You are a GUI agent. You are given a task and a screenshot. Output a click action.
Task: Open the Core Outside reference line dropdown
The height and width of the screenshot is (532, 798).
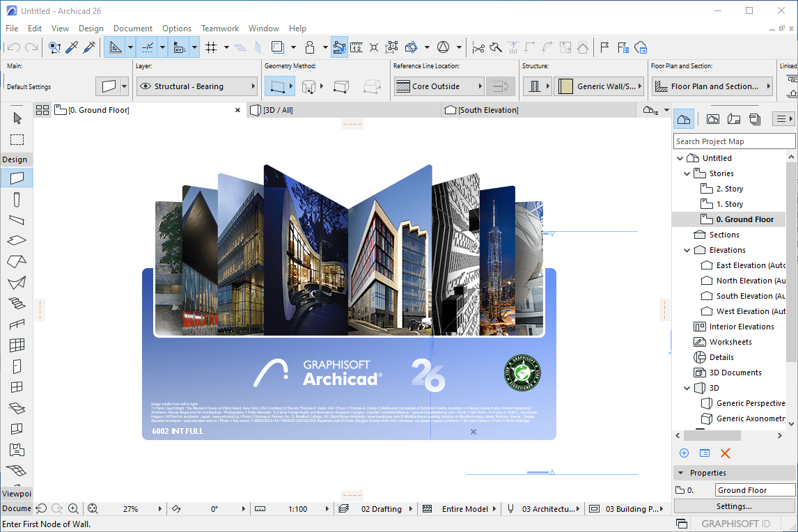click(439, 86)
